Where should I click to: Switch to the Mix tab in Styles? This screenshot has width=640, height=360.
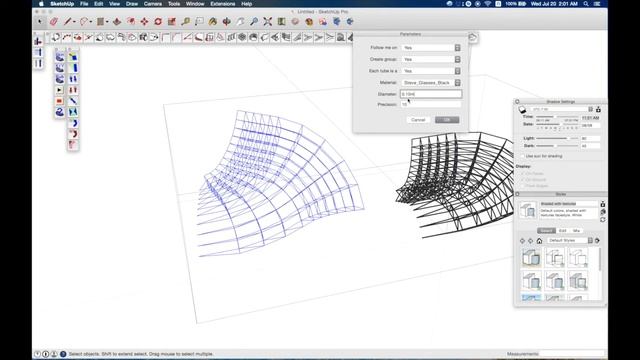tap(576, 231)
